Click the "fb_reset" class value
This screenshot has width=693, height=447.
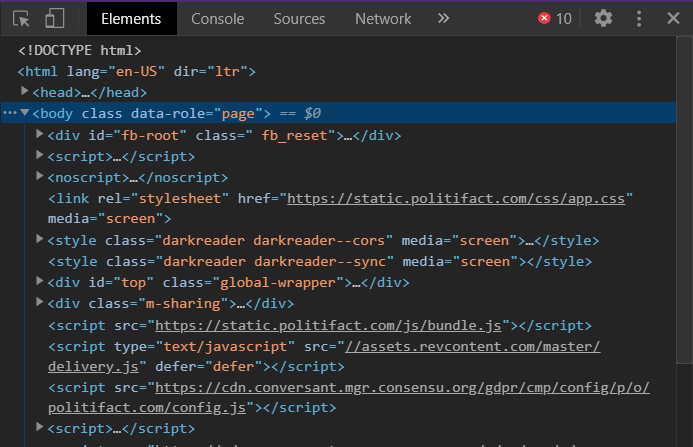(x=295, y=135)
